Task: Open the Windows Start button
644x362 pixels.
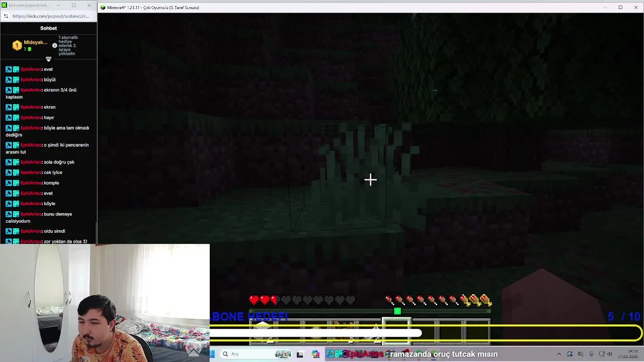Action: 212,354
